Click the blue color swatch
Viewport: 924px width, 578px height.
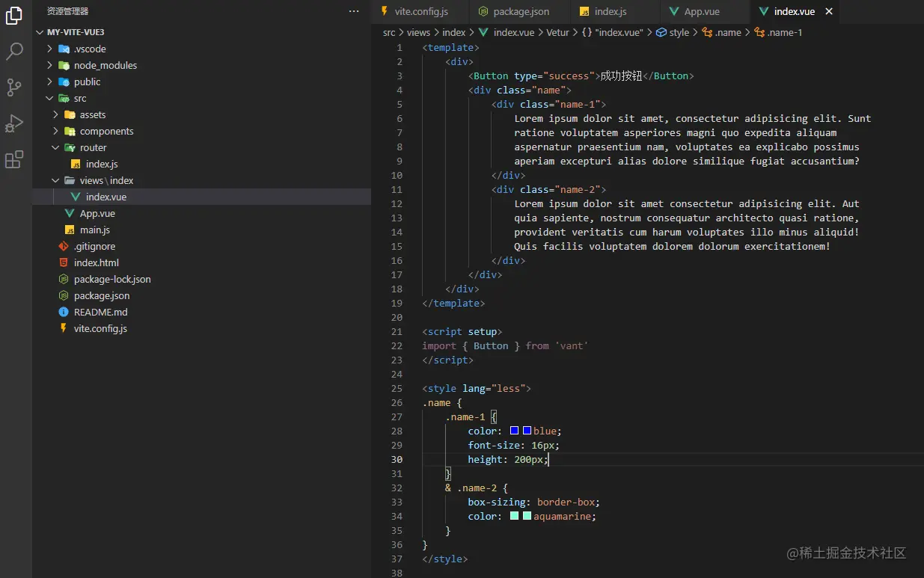pos(515,431)
